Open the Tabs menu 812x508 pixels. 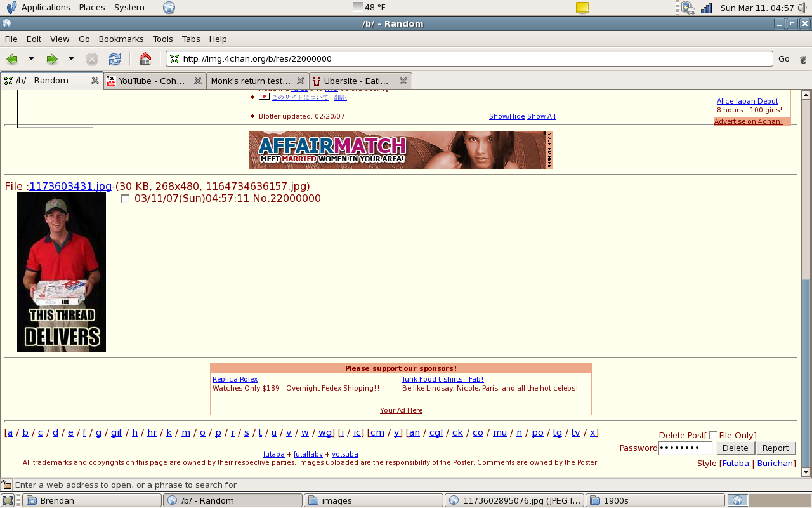(191, 39)
